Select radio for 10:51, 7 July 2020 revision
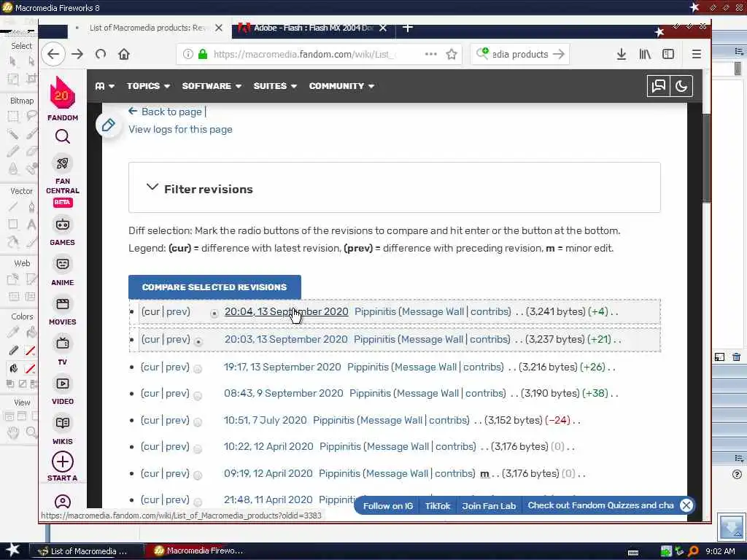Image resolution: width=747 pixels, height=560 pixels. 198,422
